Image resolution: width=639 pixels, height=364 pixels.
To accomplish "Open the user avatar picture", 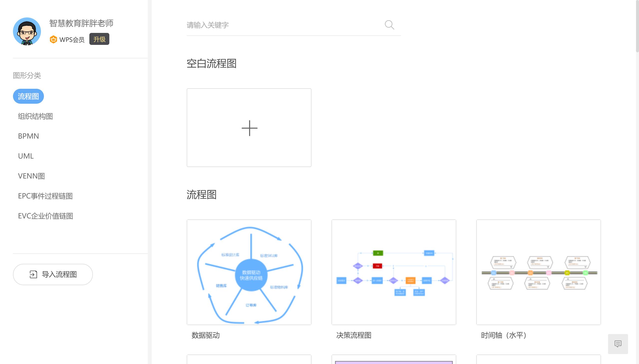I will pos(27,31).
